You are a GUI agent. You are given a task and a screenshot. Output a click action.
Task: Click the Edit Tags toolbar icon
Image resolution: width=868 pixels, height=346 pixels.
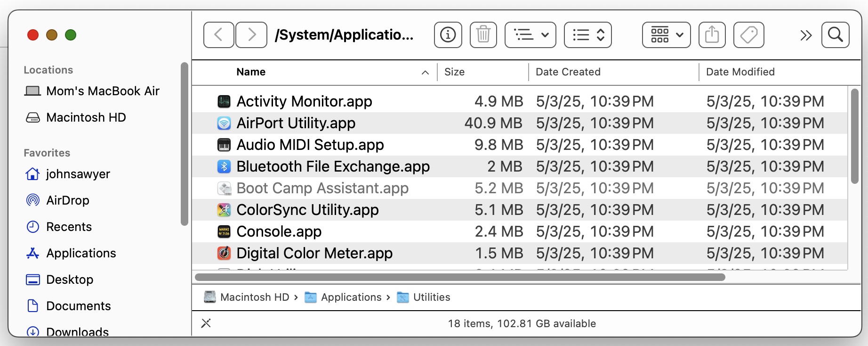[x=748, y=35]
